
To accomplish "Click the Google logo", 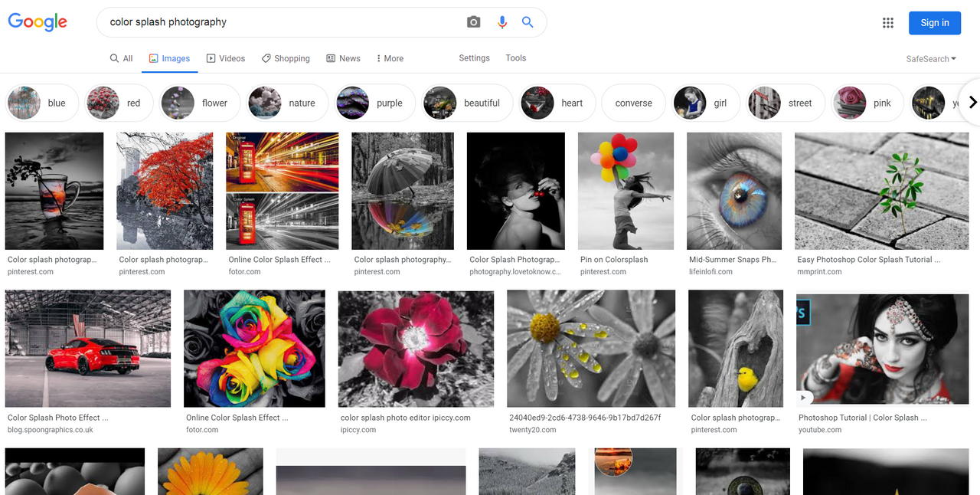I will coord(38,22).
